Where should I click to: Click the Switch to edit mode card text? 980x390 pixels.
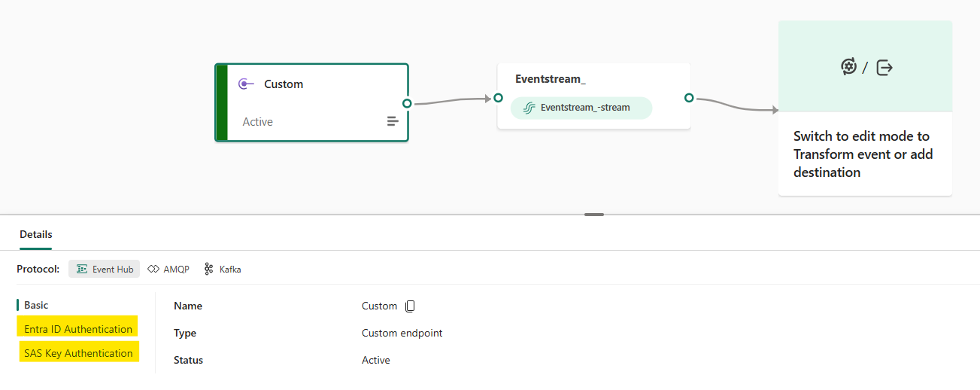pyautogui.click(x=863, y=154)
